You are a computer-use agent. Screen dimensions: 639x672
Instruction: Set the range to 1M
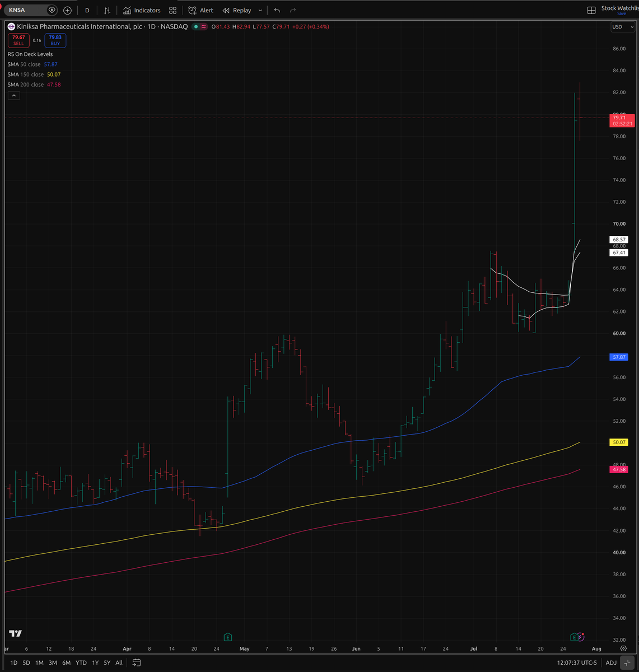39,662
